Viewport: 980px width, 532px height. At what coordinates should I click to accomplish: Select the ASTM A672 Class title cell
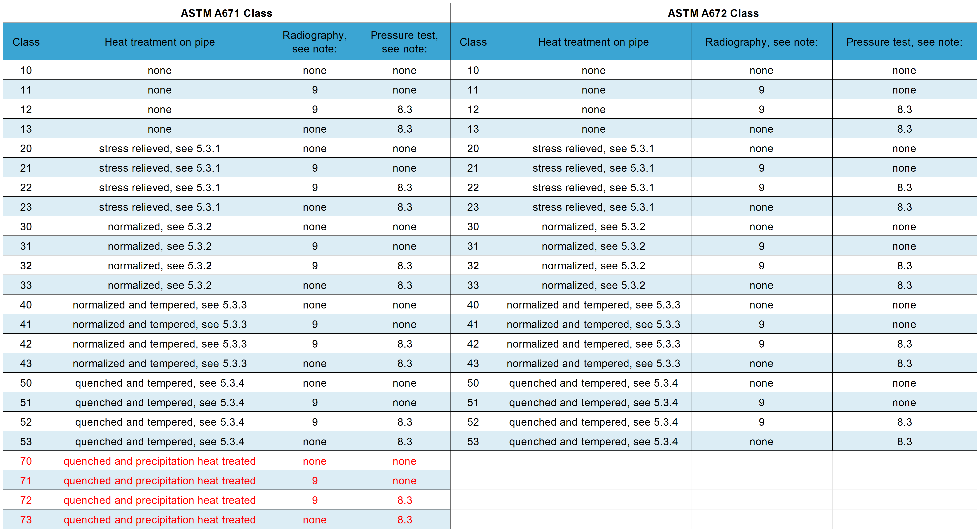pyautogui.click(x=713, y=13)
